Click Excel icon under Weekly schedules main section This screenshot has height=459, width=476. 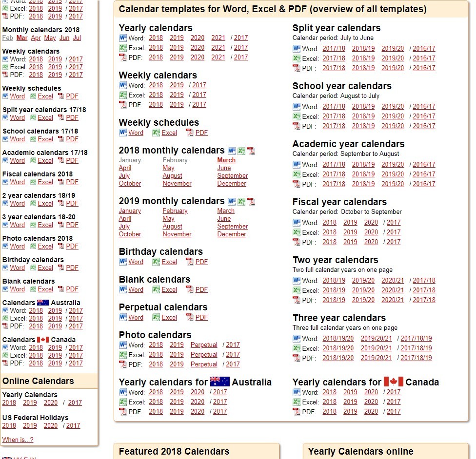pyautogui.click(x=156, y=133)
